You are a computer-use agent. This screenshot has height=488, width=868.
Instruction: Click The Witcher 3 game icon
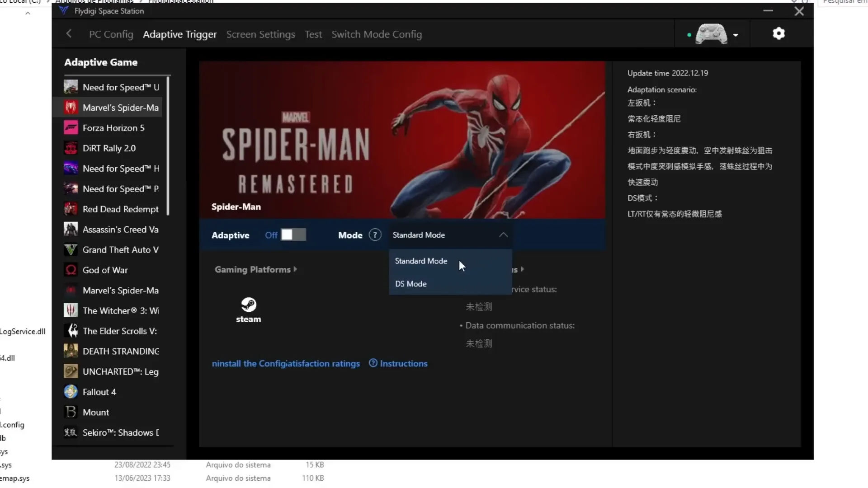pyautogui.click(x=71, y=310)
